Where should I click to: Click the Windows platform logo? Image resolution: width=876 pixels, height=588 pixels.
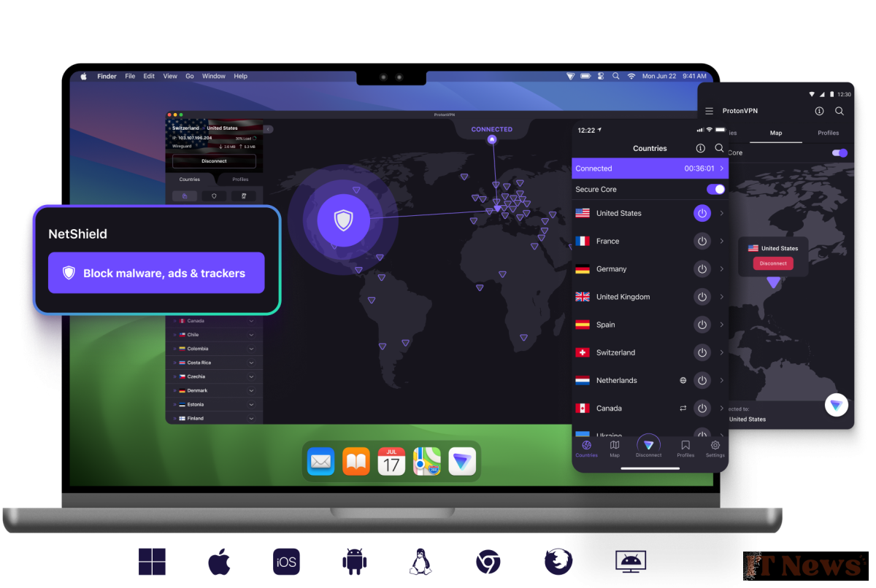click(x=152, y=562)
